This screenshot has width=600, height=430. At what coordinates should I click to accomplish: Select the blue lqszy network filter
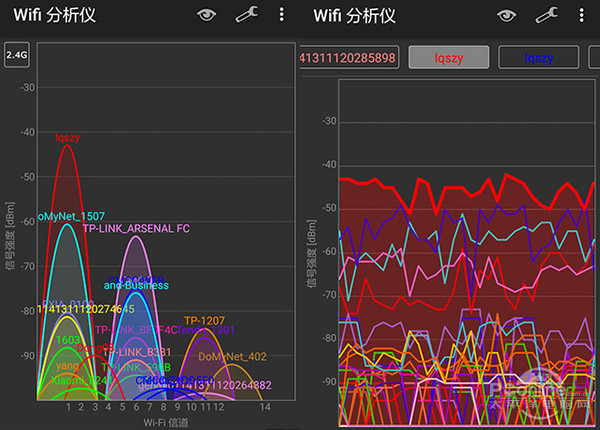pos(539,58)
